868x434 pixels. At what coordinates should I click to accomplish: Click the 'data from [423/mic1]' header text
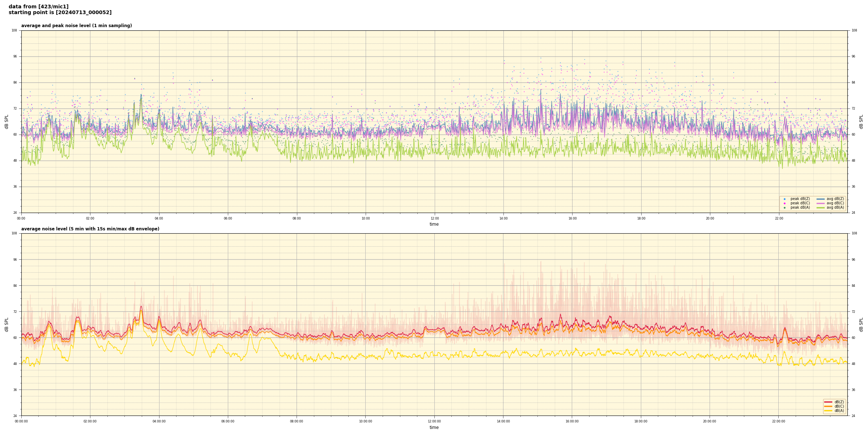(x=38, y=7)
